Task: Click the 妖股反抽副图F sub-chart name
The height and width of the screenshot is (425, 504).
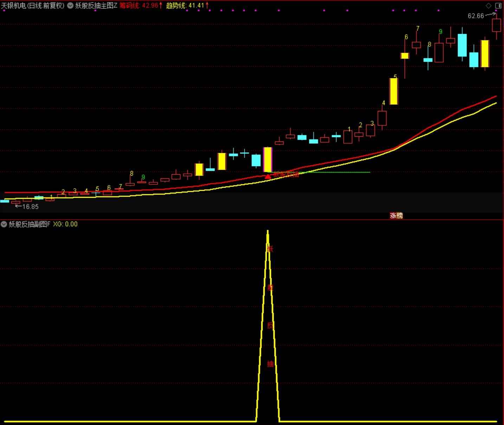Action: point(30,224)
